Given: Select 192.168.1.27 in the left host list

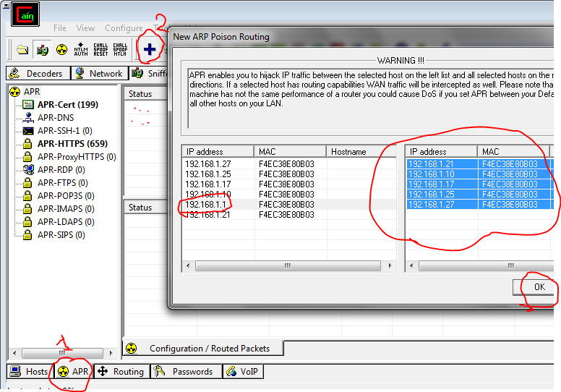Looking at the screenshot, I should pos(288,164).
